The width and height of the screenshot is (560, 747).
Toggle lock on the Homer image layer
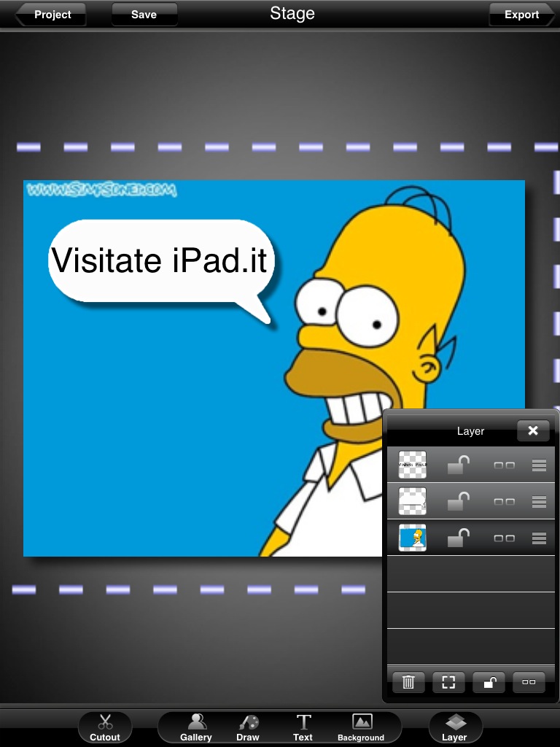coord(459,538)
